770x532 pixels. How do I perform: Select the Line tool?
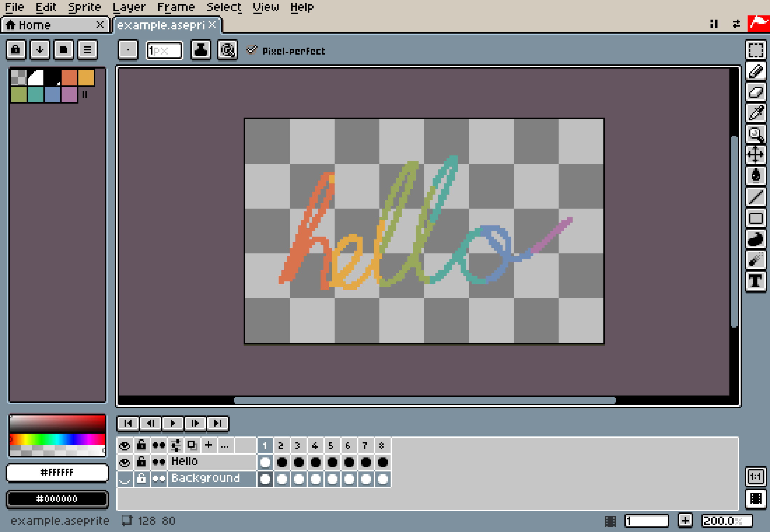click(756, 197)
